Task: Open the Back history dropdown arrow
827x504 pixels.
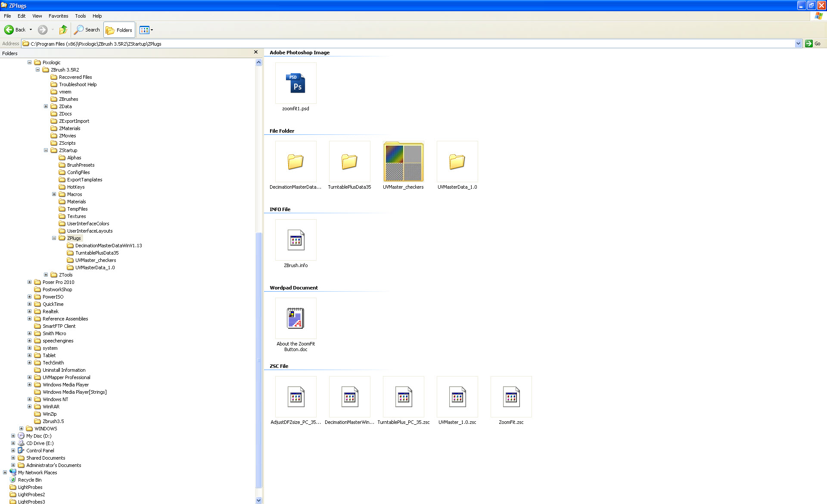Action: (x=31, y=30)
